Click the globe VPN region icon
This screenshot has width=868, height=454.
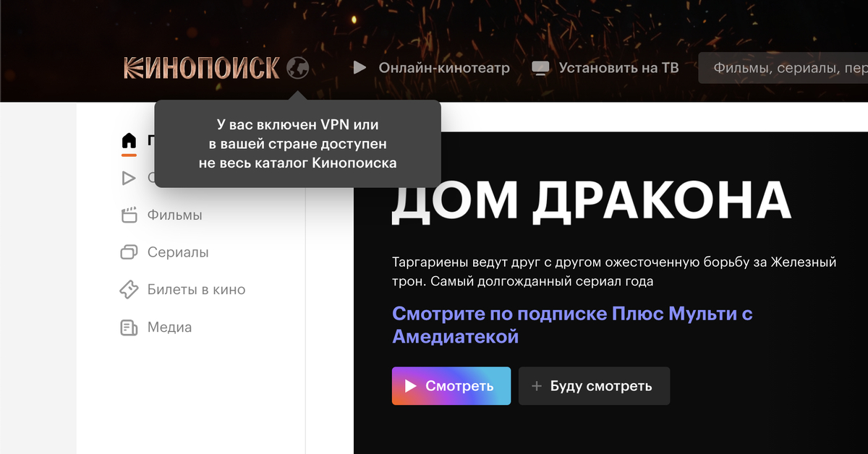point(297,68)
